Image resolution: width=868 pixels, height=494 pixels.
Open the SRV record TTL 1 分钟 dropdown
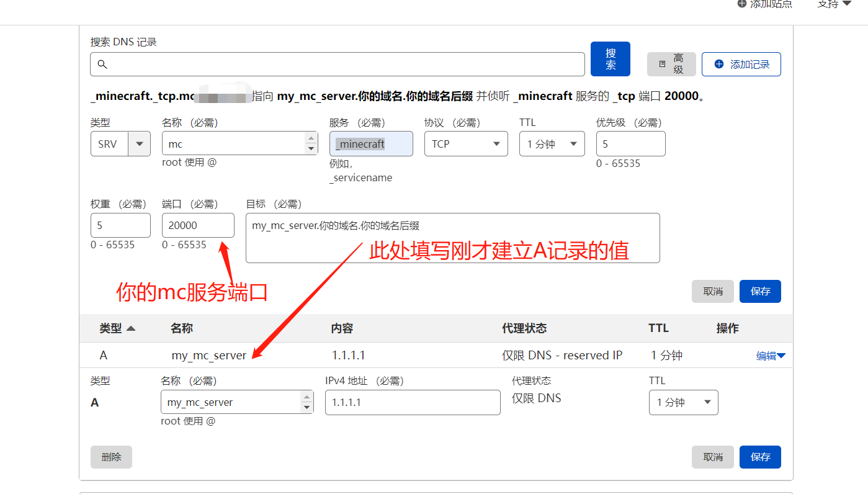(552, 144)
